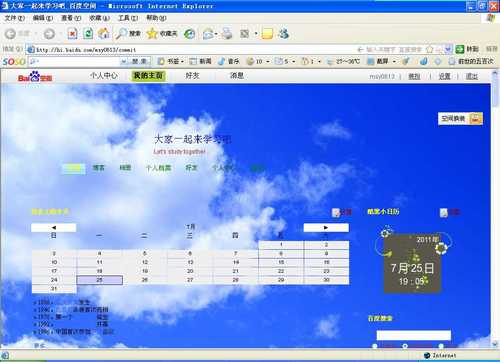
Task: Open the 收藏(A) menu
Action: click(99, 18)
